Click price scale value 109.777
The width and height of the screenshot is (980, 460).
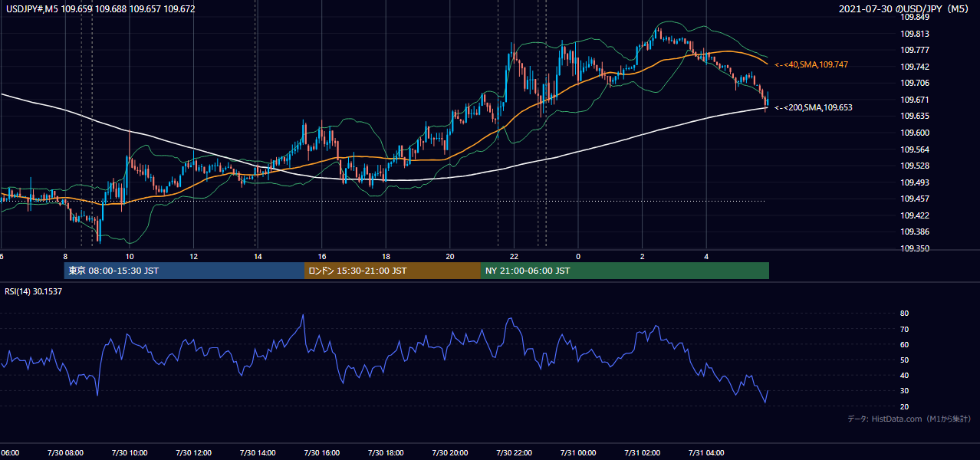coord(915,51)
